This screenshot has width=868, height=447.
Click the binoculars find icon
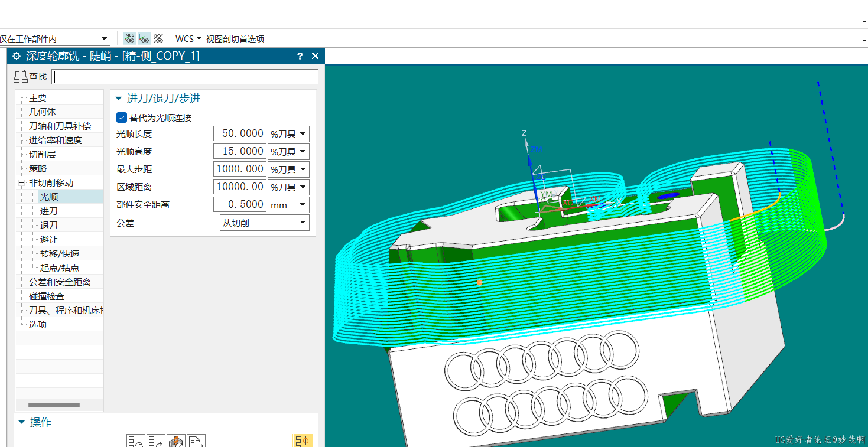pos(21,76)
